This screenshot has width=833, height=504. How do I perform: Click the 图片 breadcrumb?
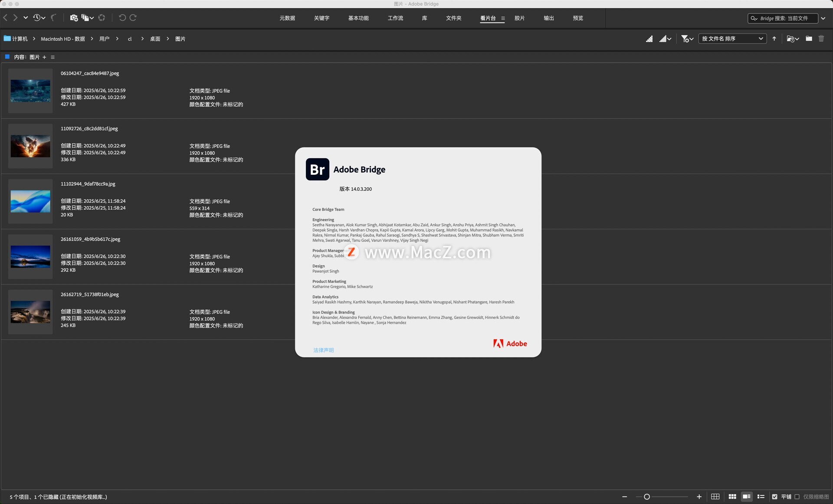(x=180, y=39)
